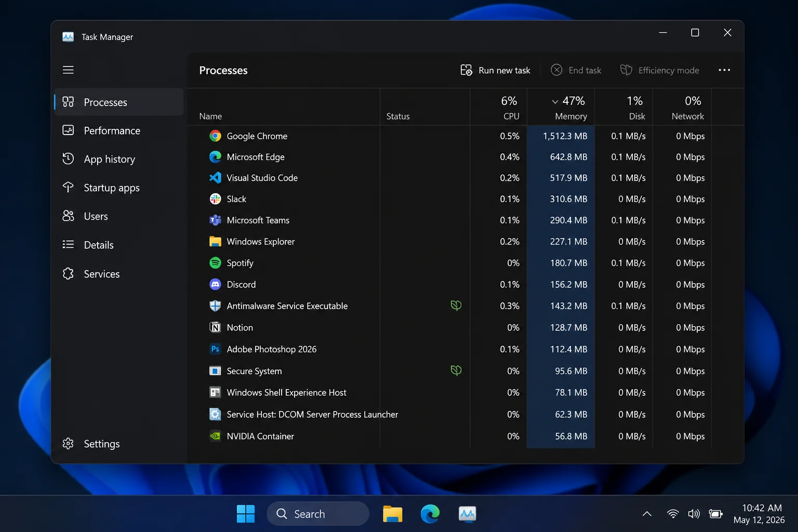The image size is (798, 532).
Task: Click the Discord process icon
Action: pyautogui.click(x=215, y=285)
